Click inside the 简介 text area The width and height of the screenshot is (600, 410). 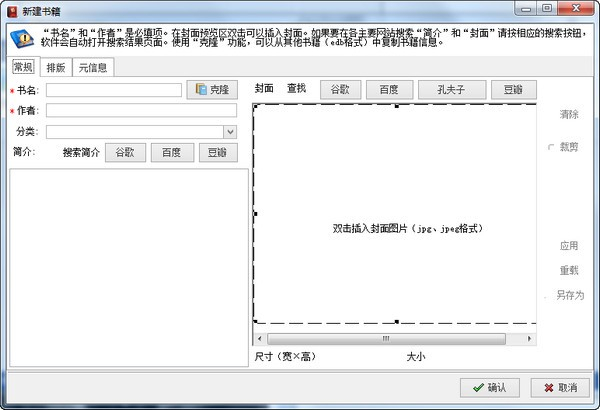click(x=129, y=268)
